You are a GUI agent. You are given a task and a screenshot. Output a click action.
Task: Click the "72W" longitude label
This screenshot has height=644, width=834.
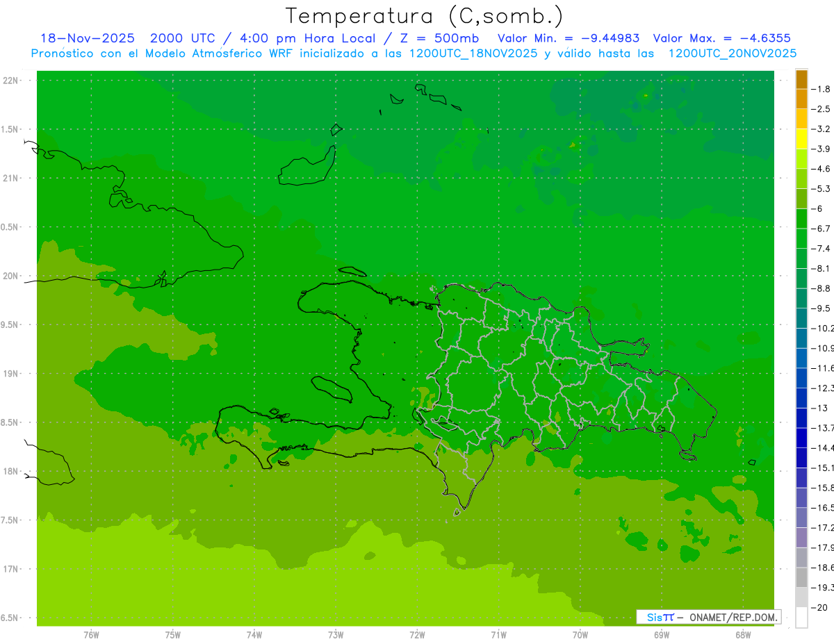417,635
